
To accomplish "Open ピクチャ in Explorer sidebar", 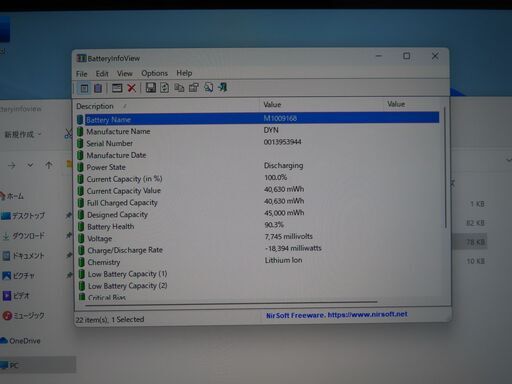I will tap(19, 276).
